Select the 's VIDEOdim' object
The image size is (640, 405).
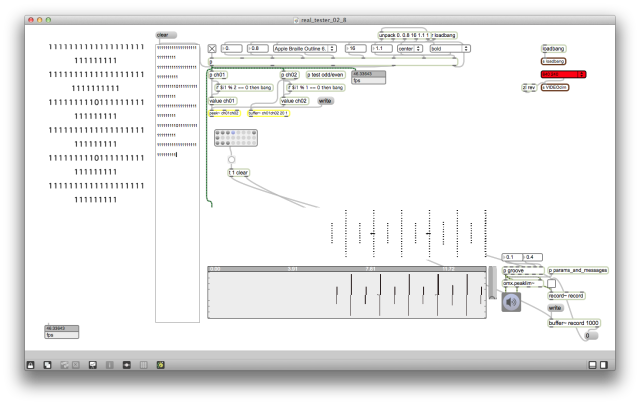pyautogui.click(x=555, y=87)
